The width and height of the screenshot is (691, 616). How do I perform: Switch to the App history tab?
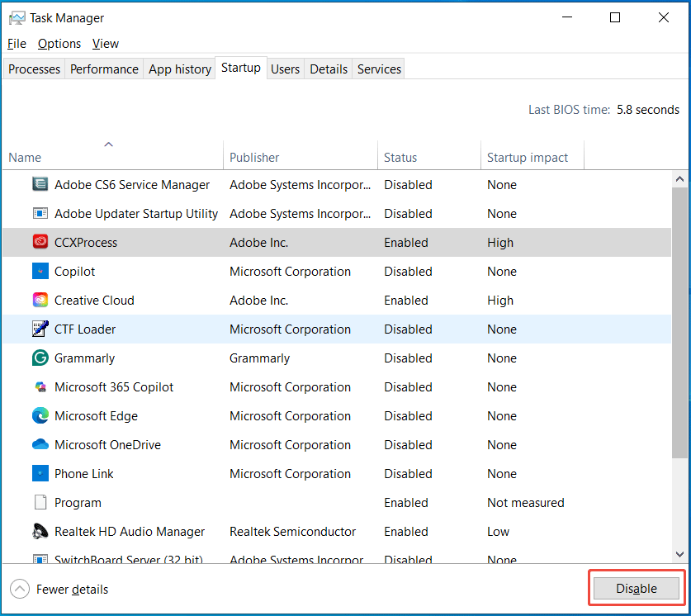180,69
